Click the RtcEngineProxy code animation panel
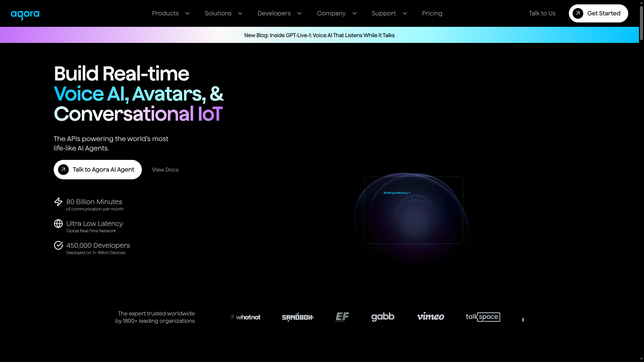Screen dimensions: 644x362 click(414, 210)
